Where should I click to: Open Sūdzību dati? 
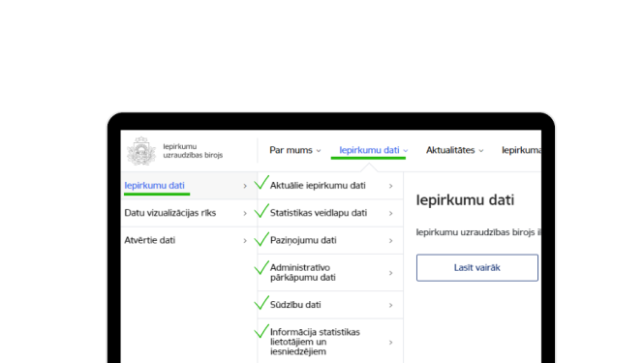click(295, 305)
